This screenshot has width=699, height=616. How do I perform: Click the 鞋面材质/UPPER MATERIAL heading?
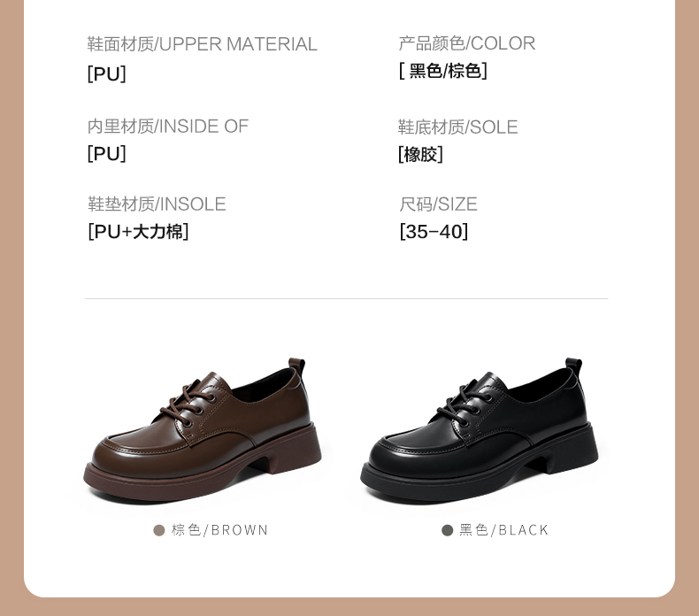202,44
